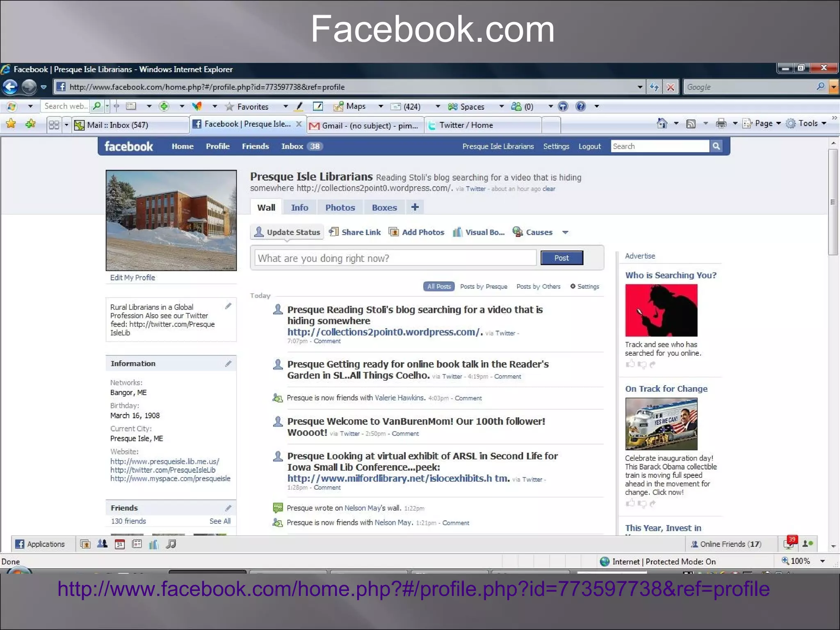
Task: Click the notifications icon with badge 39
Action: [789, 544]
